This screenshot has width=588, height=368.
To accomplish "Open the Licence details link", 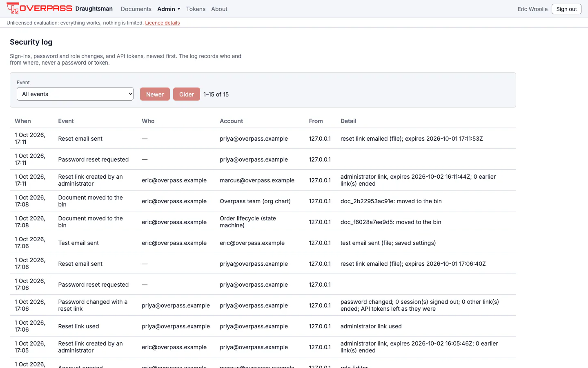I will click(163, 23).
